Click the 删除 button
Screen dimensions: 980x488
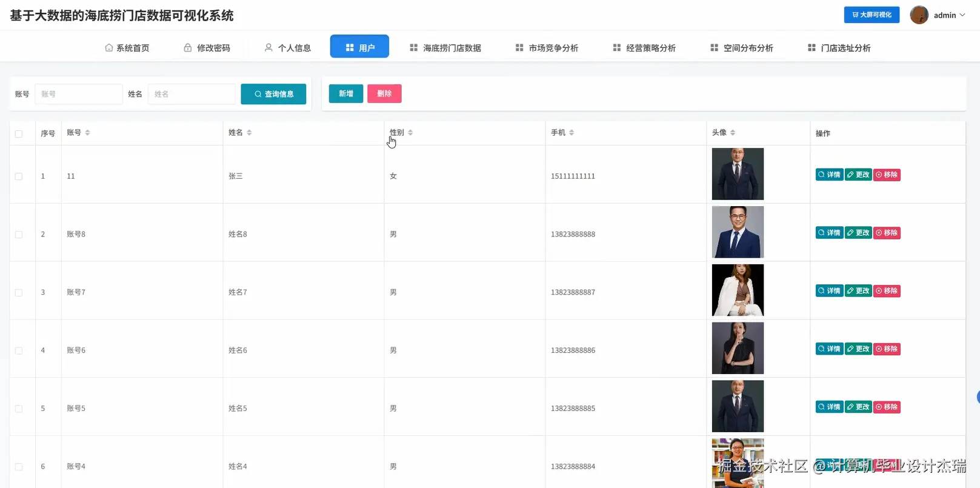pyautogui.click(x=384, y=93)
